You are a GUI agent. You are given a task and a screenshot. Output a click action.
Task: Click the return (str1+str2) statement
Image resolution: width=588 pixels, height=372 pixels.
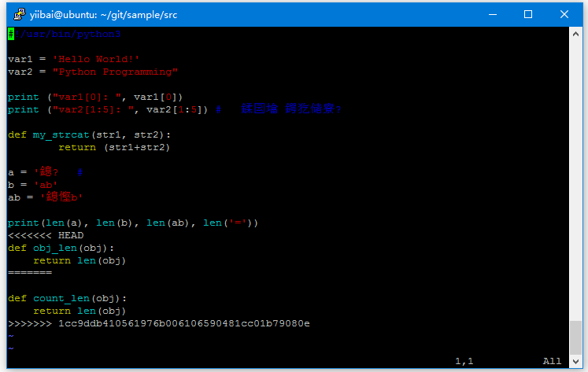pos(114,147)
